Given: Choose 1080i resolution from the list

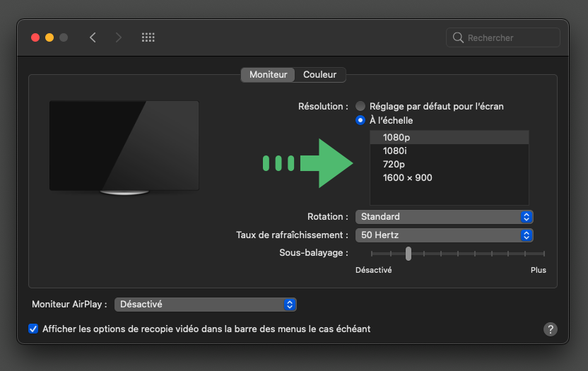Looking at the screenshot, I should pyautogui.click(x=449, y=151).
